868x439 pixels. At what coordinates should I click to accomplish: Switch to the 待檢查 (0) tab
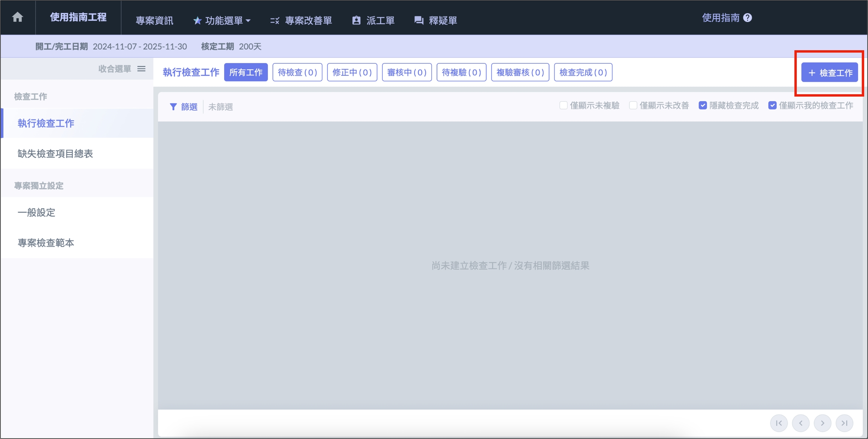click(x=297, y=72)
